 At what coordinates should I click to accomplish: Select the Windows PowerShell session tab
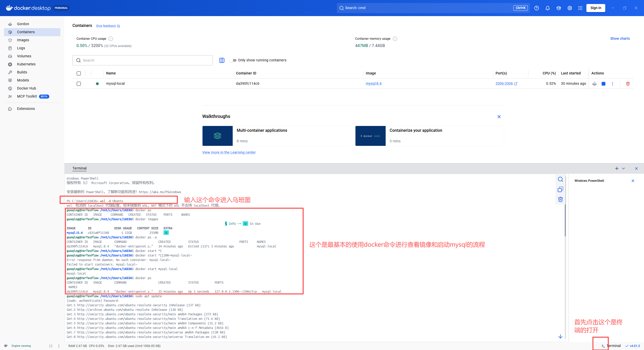pyautogui.click(x=589, y=181)
